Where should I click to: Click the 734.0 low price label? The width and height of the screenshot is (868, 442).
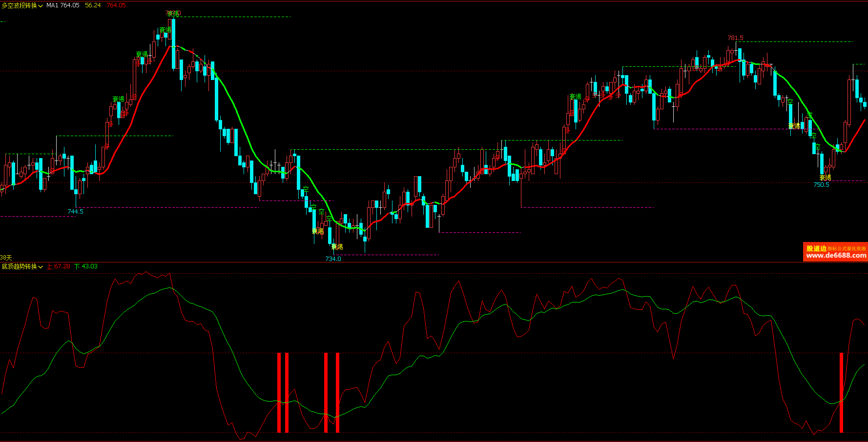333,259
